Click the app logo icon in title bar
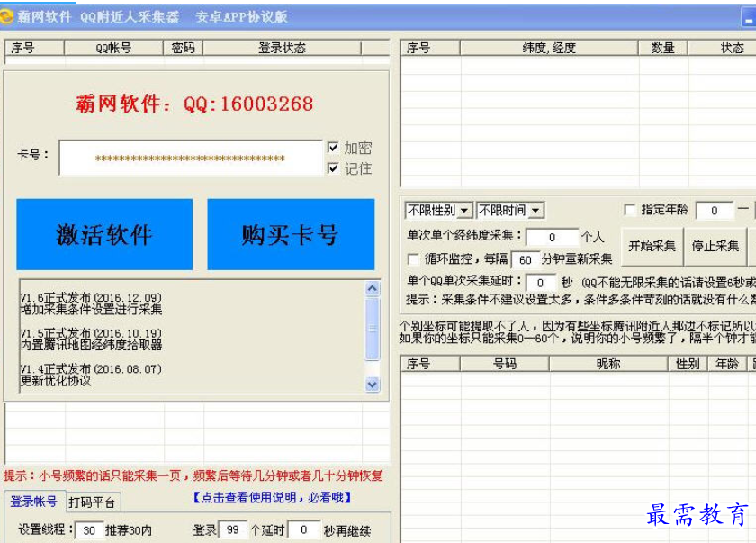 [x=7, y=16]
